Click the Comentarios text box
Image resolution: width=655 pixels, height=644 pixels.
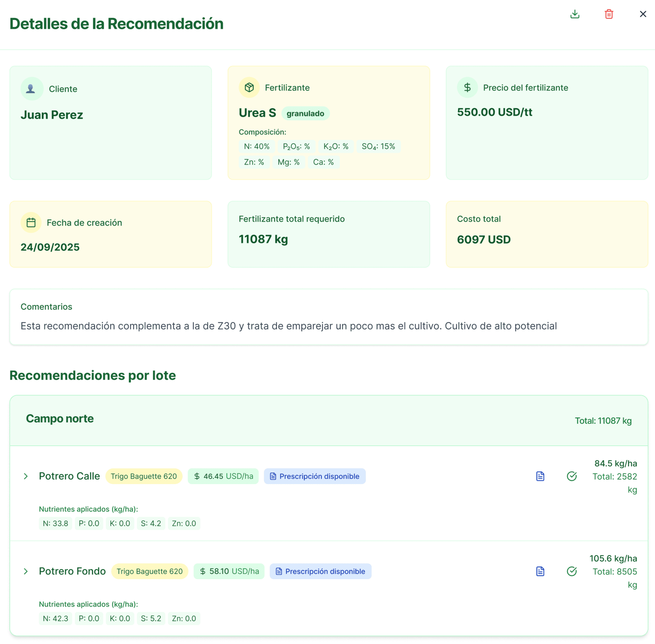point(329,317)
